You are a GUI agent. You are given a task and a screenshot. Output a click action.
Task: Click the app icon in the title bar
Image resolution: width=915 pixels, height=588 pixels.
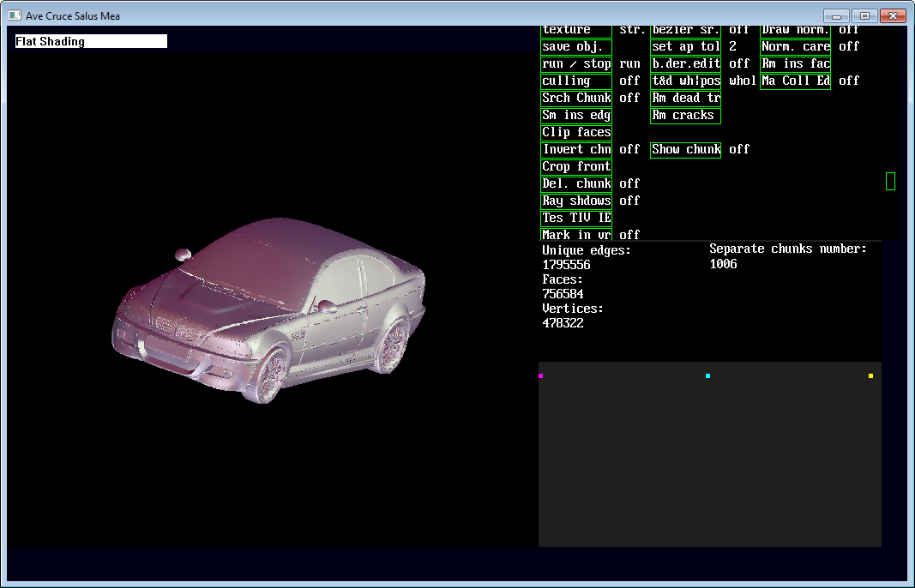pyautogui.click(x=15, y=15)
